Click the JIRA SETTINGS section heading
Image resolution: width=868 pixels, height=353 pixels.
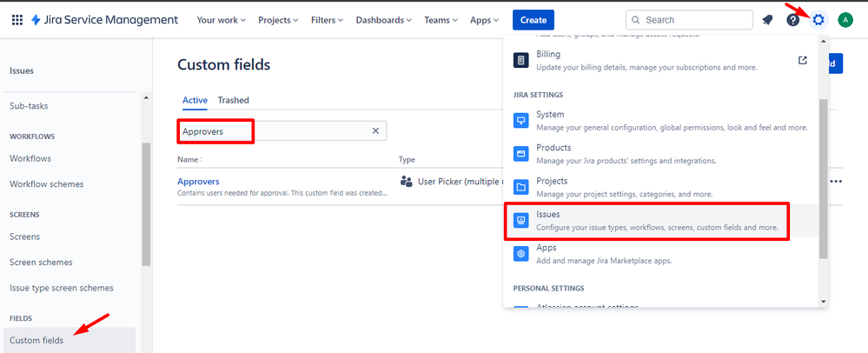click(x=538, y=95)
